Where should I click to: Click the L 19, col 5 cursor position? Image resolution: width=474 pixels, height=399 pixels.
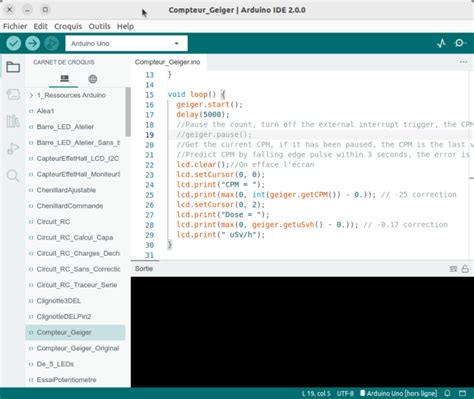click(316, 394)
